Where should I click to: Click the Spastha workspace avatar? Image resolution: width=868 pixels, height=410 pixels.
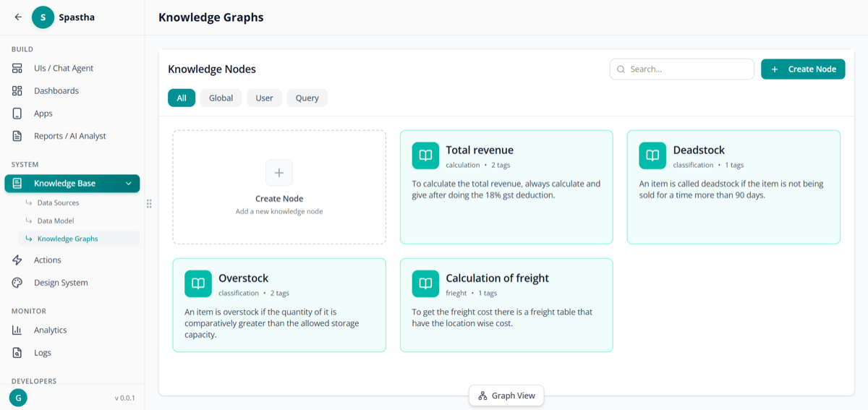(43, 17)
